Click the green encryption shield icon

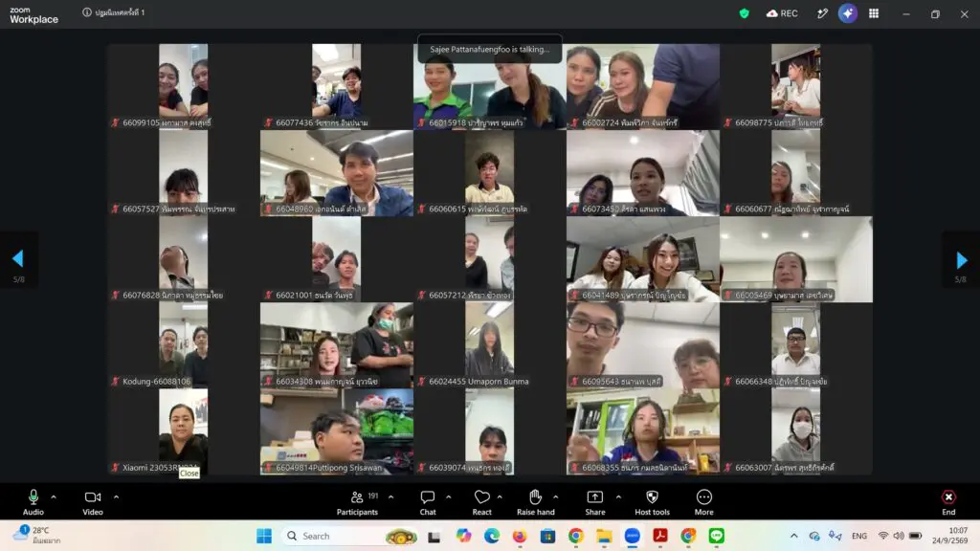[x=744, y=13]
